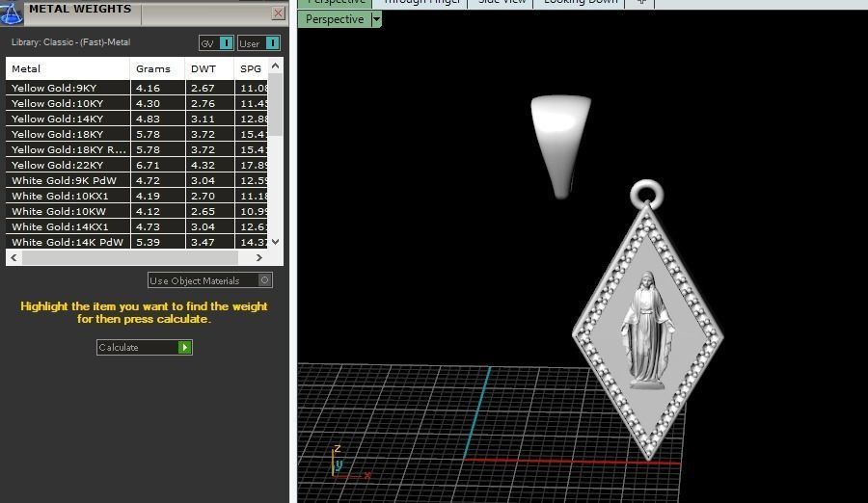The height and width of the screenshot is (503, 868).
Task: Select the ring shank object in viewport
Action: [560, 146]
